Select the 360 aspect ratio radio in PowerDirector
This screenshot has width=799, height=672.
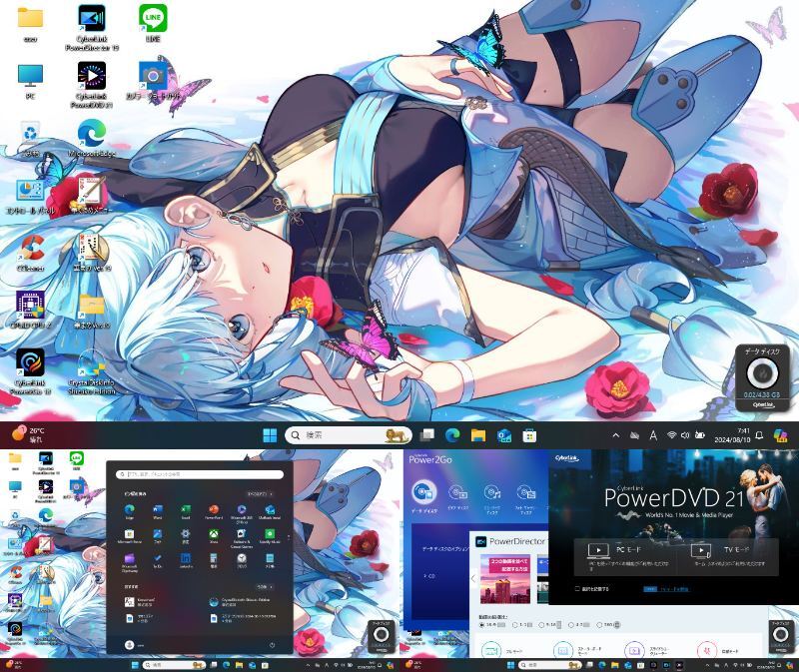(x=600, y=625)
